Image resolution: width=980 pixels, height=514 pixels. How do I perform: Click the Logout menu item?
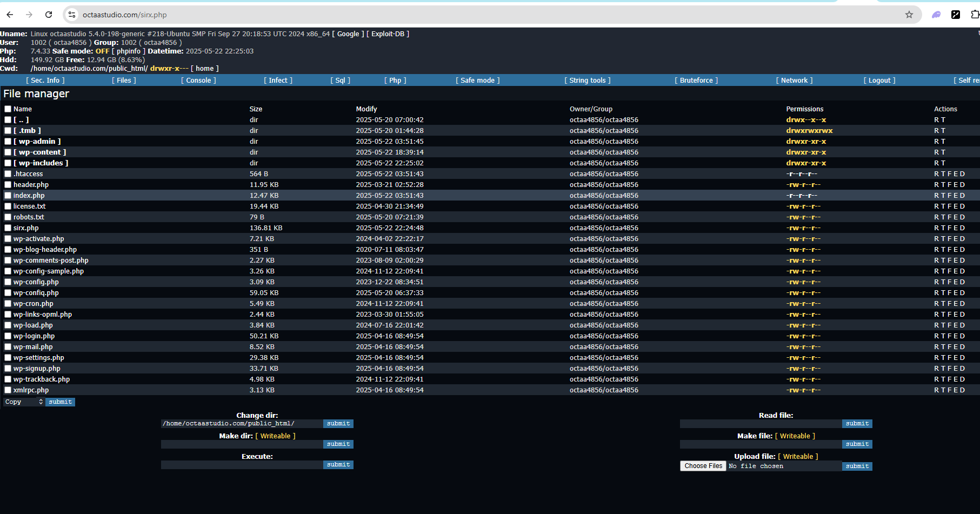tap(879, 80)
